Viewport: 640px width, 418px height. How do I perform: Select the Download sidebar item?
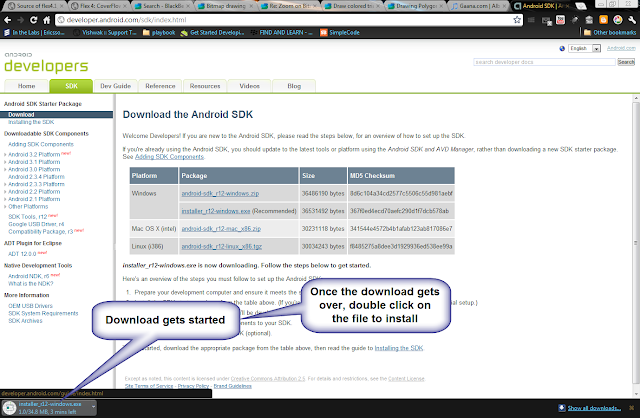click(x=57, y=115)
